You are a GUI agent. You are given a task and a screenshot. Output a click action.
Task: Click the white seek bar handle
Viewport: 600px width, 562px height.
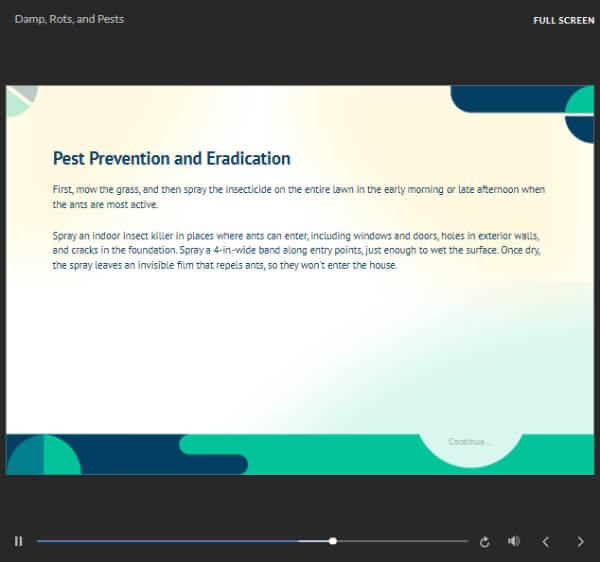(x=333, y=541)
